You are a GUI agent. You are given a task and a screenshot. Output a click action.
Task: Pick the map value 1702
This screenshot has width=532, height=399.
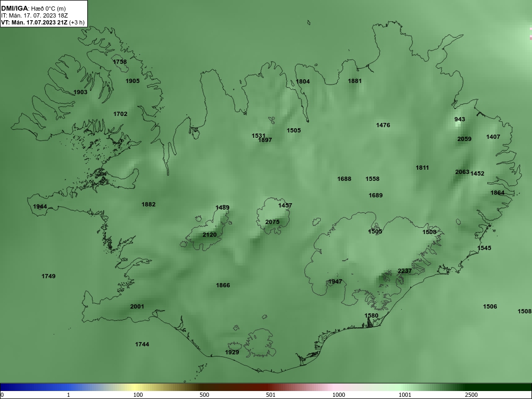click(120, 114)
